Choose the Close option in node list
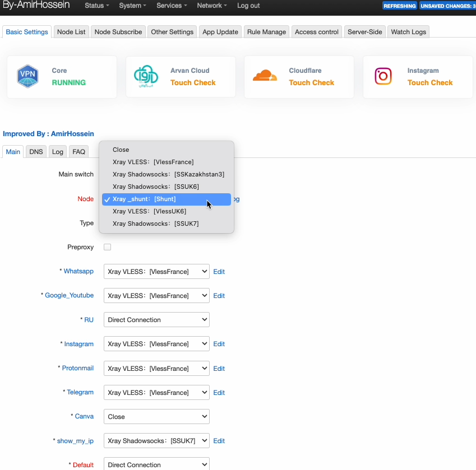476x470 pixels. pos(121,150)
